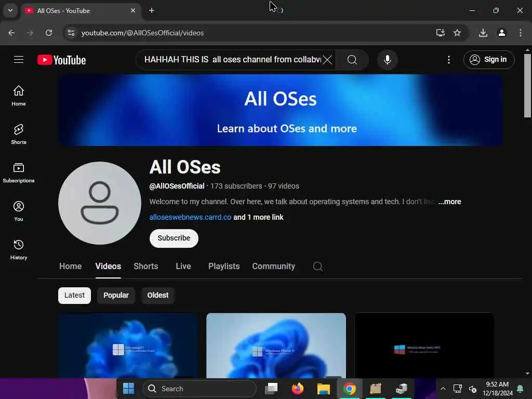Open the notification bell in the taskbar
The image size is (532, 399).
click(x=520, y=389)
